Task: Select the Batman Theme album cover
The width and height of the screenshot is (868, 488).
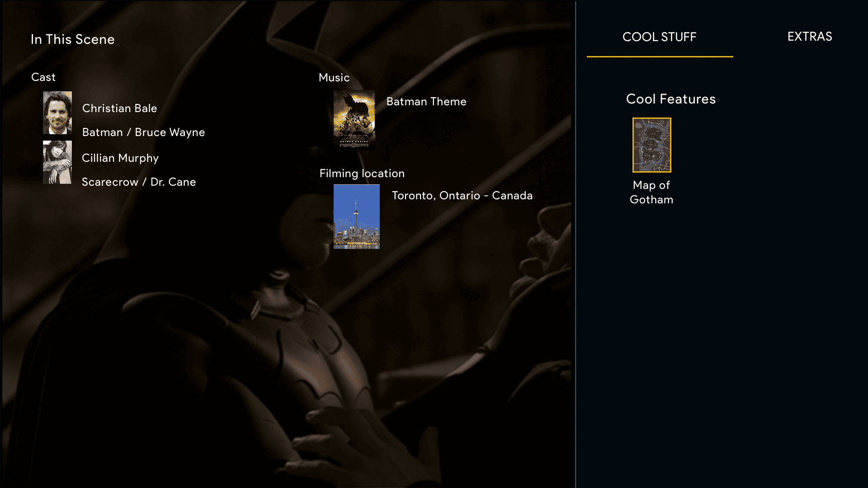Action: [x=354, y=119]
